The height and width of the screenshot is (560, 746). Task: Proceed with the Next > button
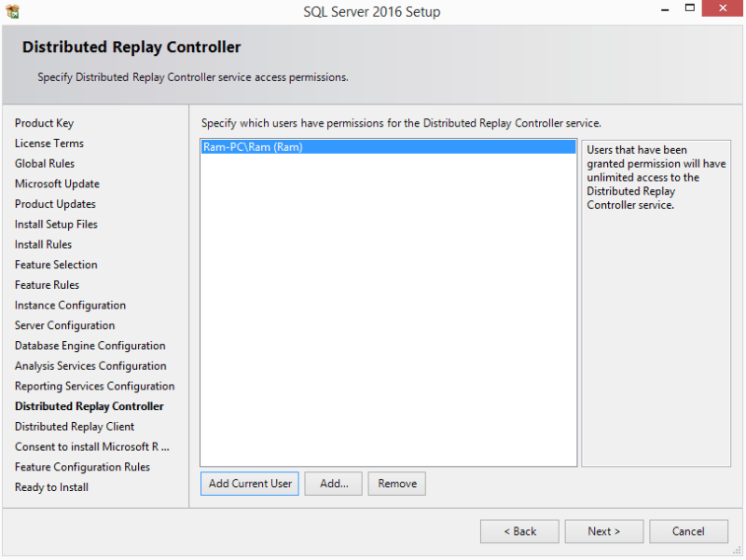(x=604, y=531)
